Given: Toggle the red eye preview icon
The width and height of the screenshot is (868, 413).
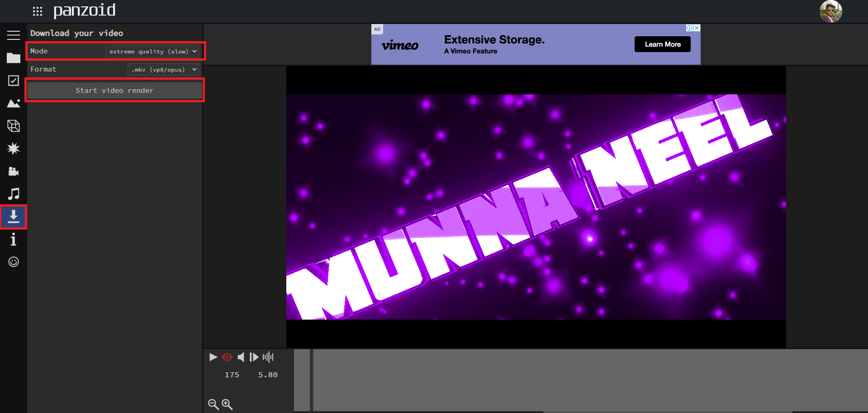Looking at the screenshot, I should click(227, 357).
